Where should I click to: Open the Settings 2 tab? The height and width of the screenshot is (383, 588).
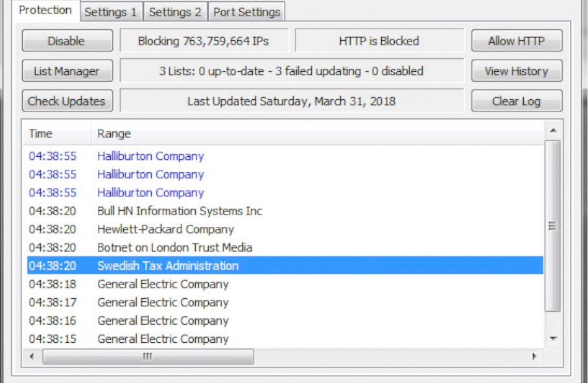[x=175, y=12]
